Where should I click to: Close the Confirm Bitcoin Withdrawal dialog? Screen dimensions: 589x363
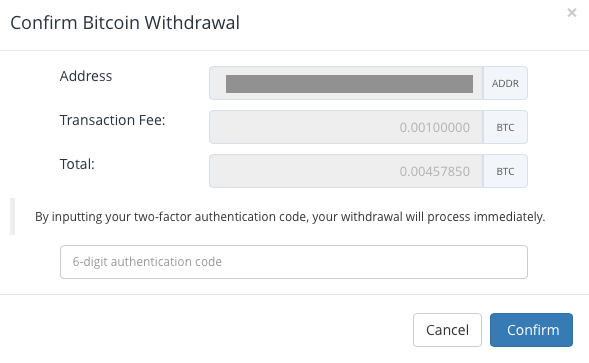click(x=572, y=13)
